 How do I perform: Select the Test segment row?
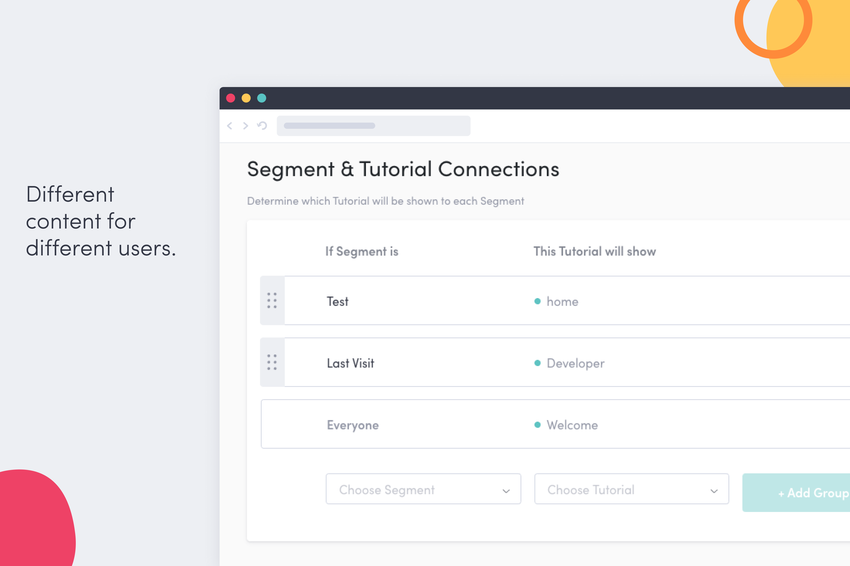(567, 301)
